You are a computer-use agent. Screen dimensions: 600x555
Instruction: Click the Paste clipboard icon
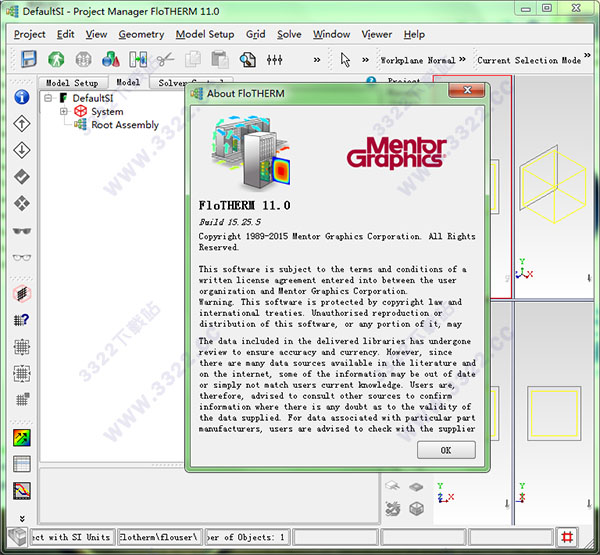point(220,60)
